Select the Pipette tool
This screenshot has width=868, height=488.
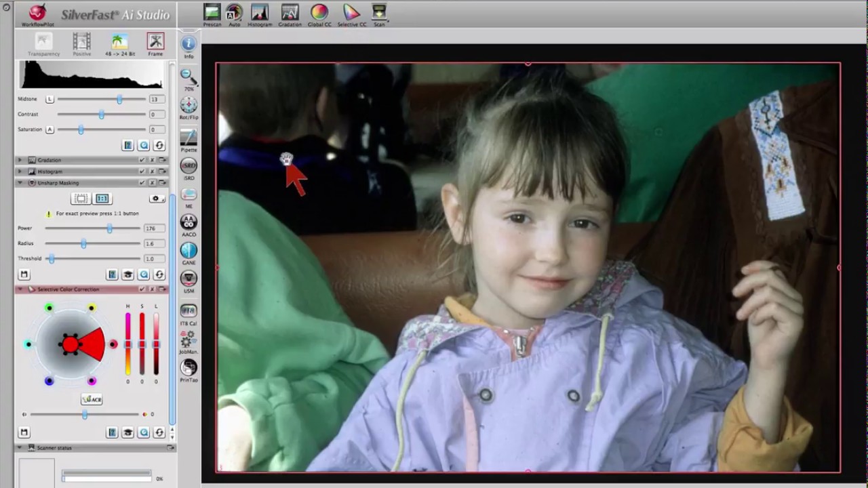[189, 140]
